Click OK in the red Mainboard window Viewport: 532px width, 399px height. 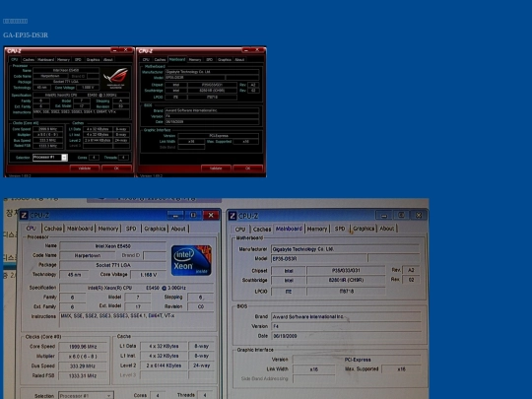(x=247, y=168)
